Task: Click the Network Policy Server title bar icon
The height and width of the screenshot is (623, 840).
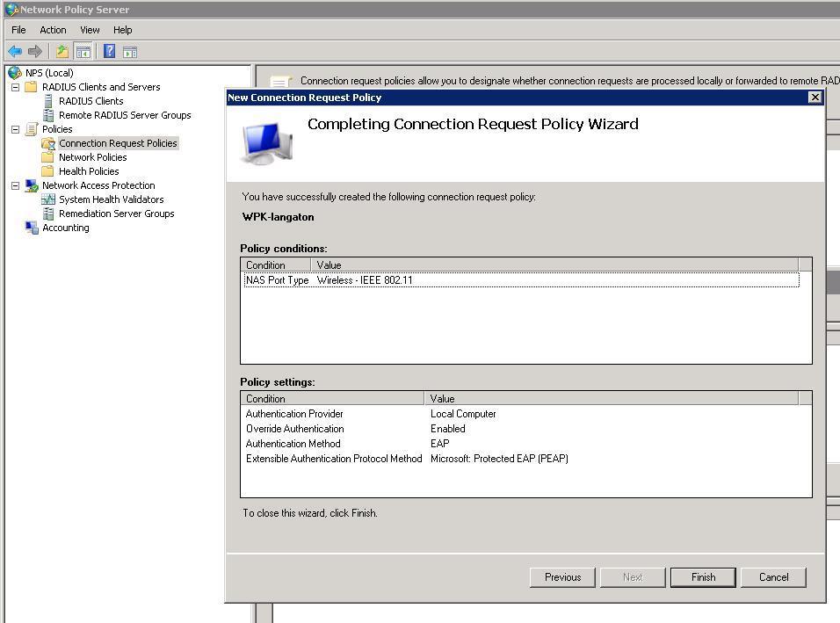Action: (11, 9)
